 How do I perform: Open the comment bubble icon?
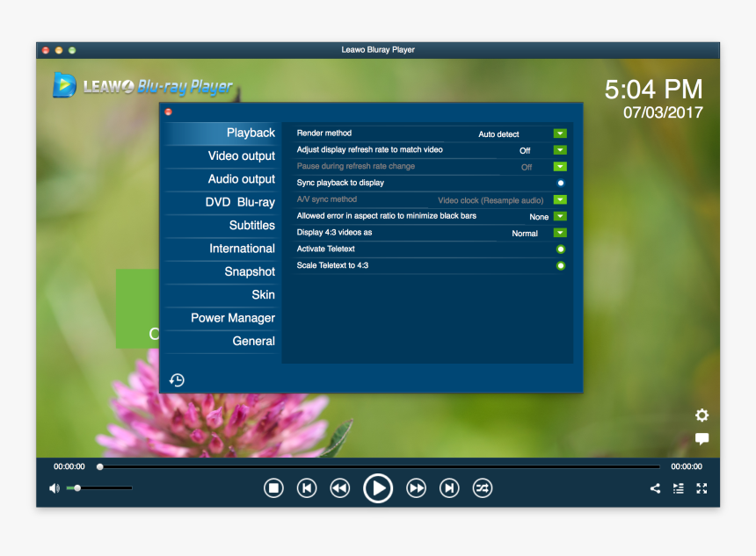pos(701,438)
